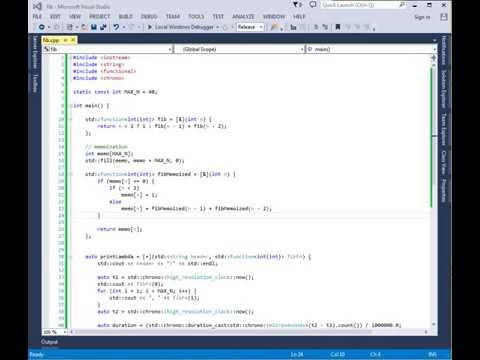Click the decrease indent toolbar icon
This screenshot has height=360, width=480.
[316, 27]
